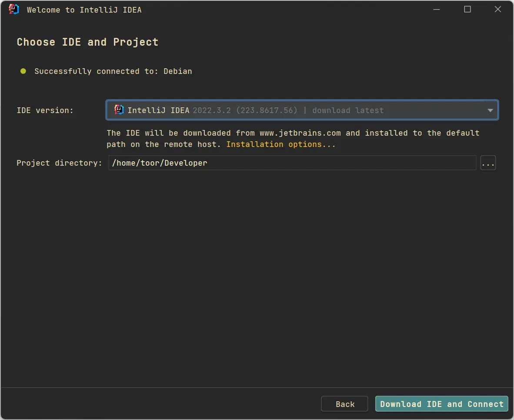Click the IntelliJ IDEA logo in title bar
The image size is (514, 420).
(x=14, y=10)
